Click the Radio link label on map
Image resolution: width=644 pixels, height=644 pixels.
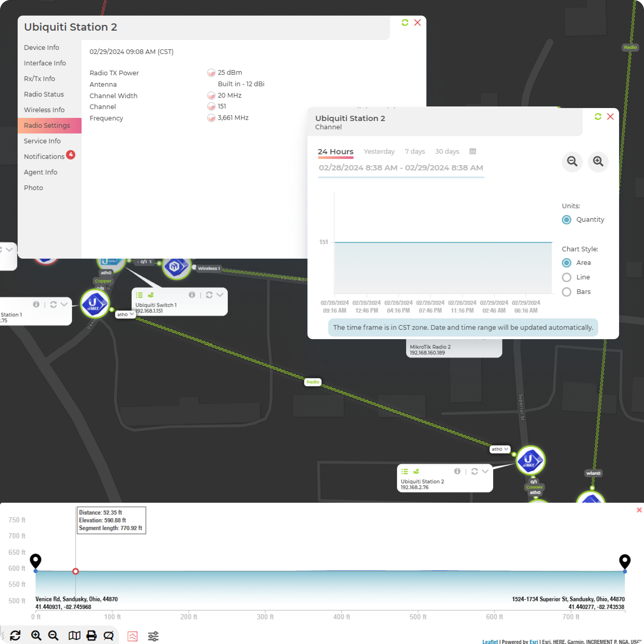tap(313, 382)
